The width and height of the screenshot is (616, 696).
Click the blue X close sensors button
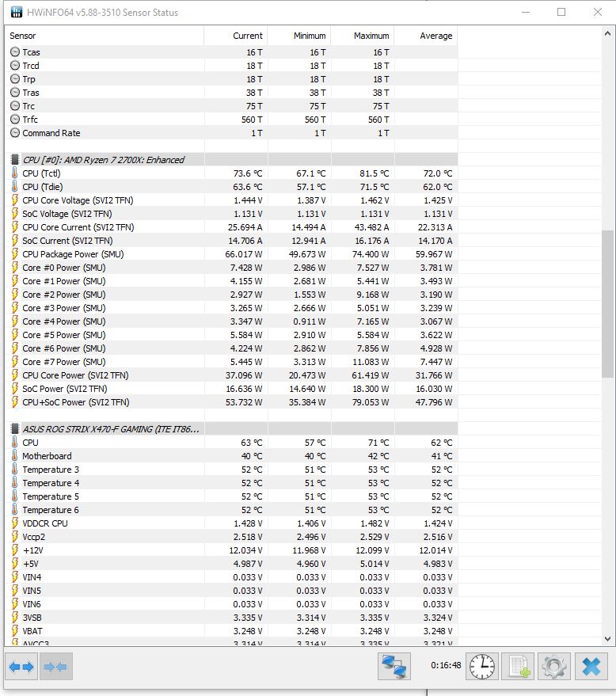coord(591,666)
